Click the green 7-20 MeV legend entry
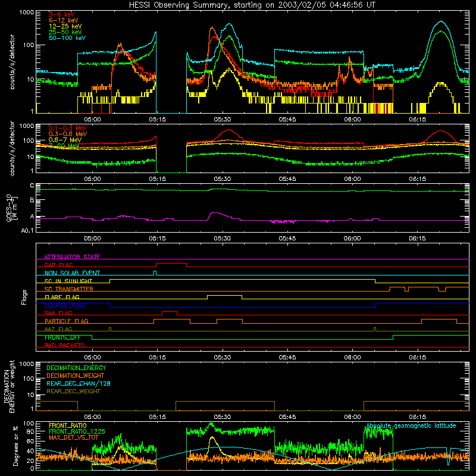 point(64,146)
